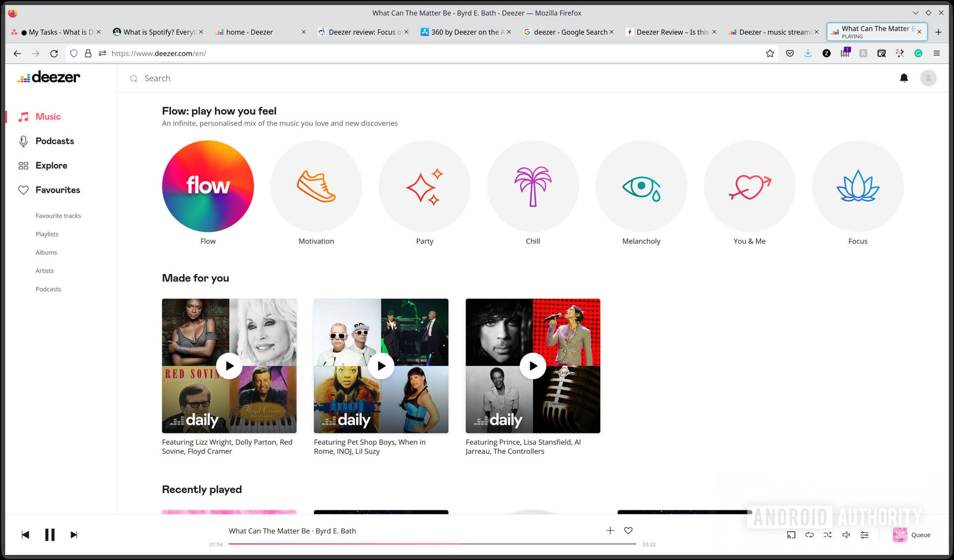Click the Flow mood circle
Screen dimensions: 954x560
coord(208,186)
